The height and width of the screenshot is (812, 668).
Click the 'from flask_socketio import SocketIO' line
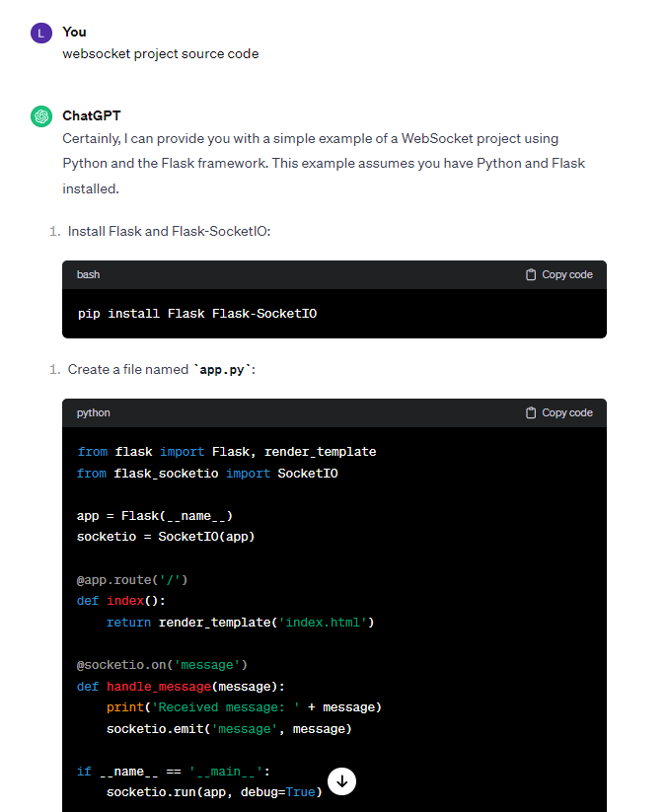coord(207,474)
